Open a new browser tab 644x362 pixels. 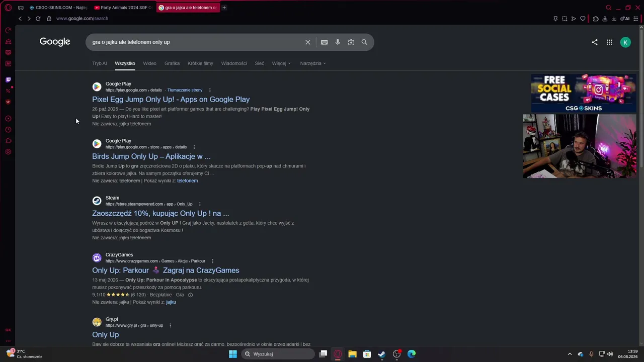(224, 8)
